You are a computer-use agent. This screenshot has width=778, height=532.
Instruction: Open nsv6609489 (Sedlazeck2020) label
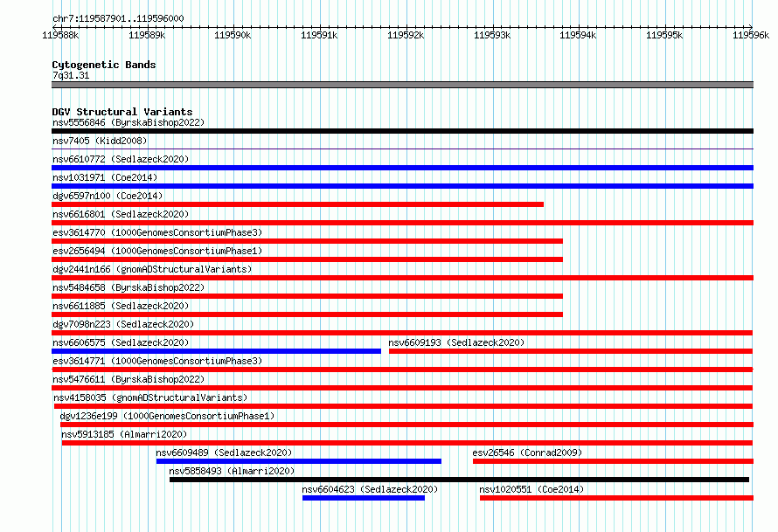pyautogui.click(x=224, y=453)
